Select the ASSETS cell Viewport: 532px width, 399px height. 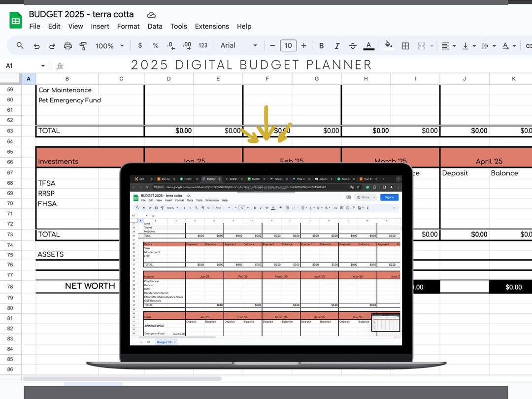pos(67,255)
